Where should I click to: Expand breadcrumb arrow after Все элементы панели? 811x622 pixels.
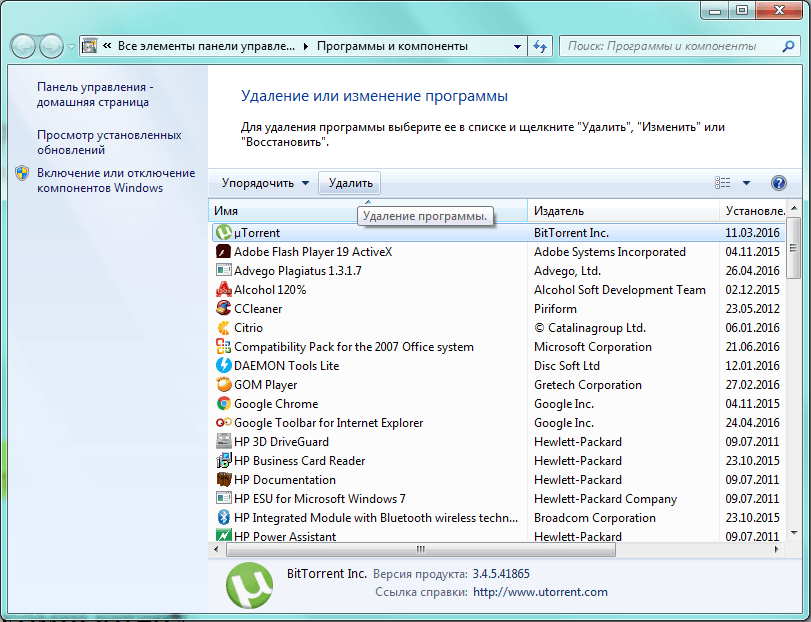(306, 47)
